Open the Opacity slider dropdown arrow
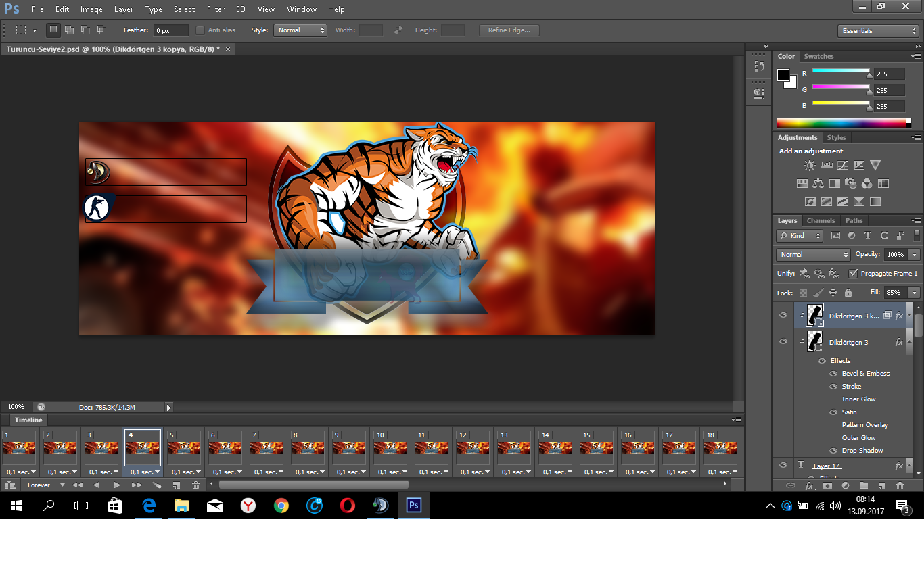924x563 pixels. pyautogui.click(x=915, y=255)
